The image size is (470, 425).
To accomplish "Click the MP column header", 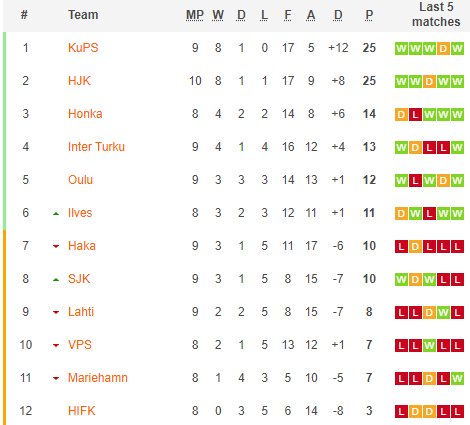I will (x=195, y=15).
